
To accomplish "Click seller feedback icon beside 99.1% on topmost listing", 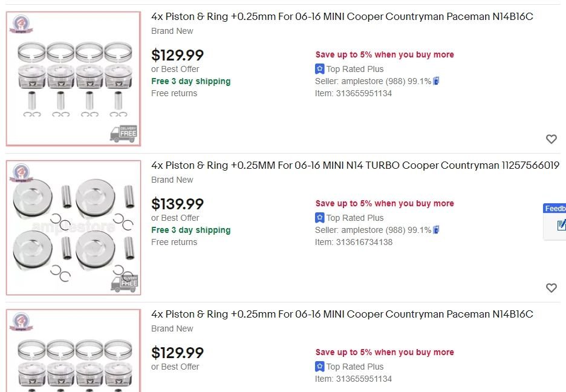I will tap(436, 81).
